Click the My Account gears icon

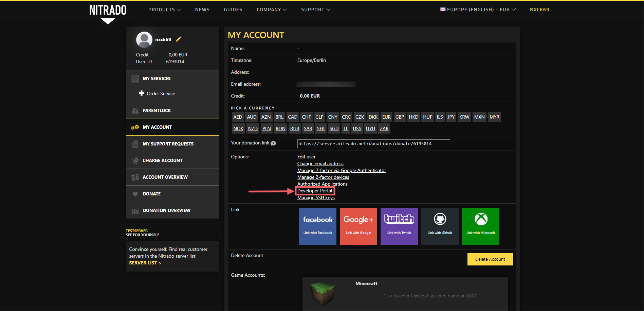(x=135, y=127)
